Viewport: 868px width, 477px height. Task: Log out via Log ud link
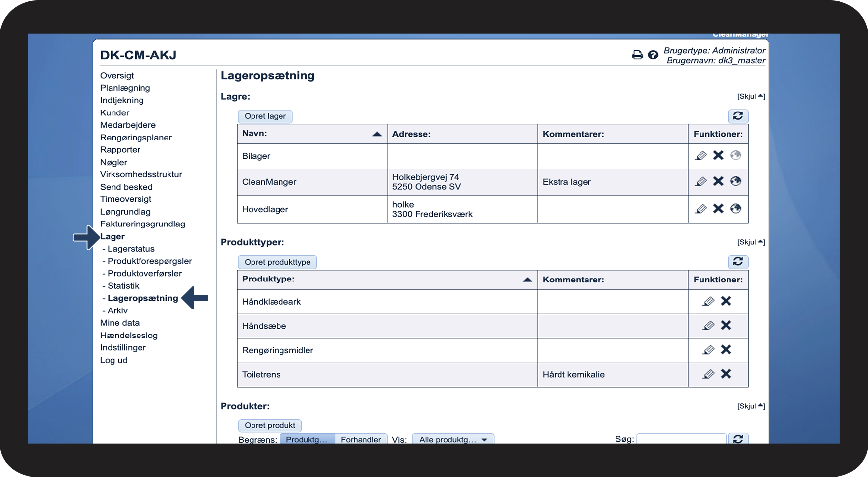pyautogui.click(x=114, y=360)
